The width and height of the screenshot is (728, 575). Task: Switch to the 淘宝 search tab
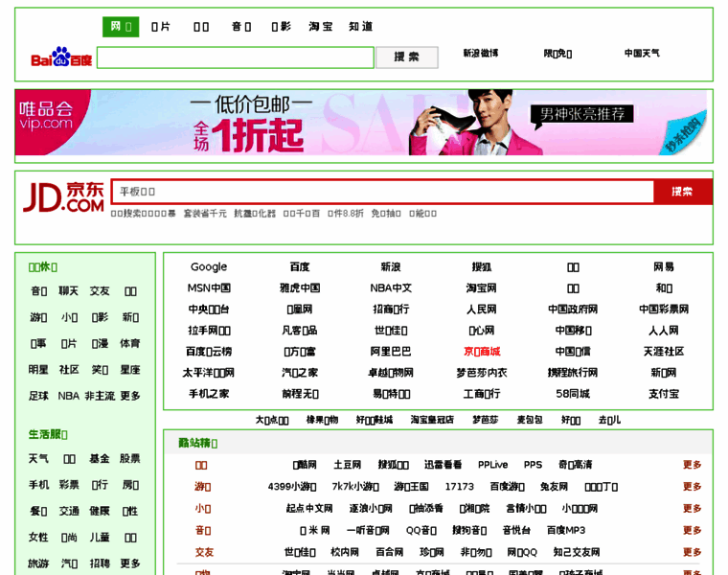pyautogui.click(x=321, y=27)
